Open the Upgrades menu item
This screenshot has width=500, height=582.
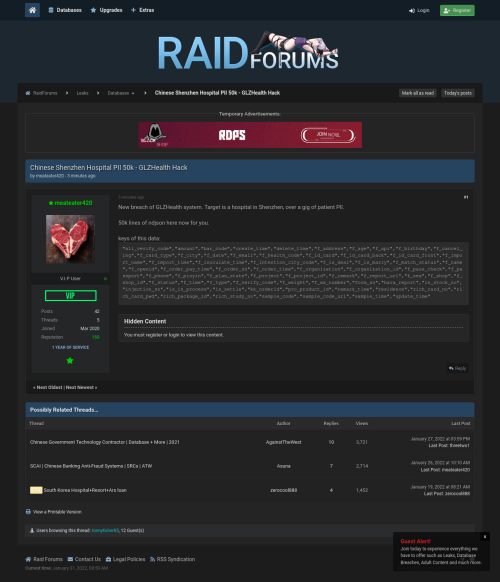tap(107, 10)
